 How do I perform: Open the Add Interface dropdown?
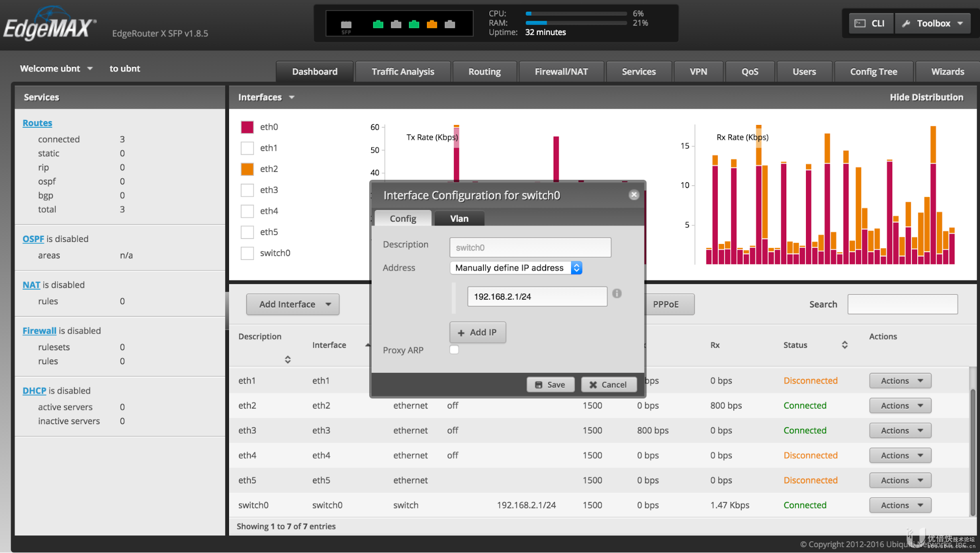[293, 304]
